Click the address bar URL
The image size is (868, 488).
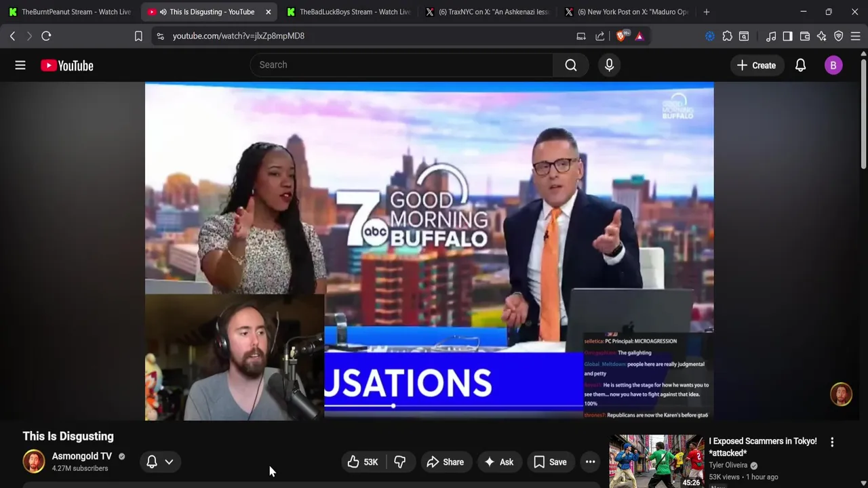tap(239, 36)
